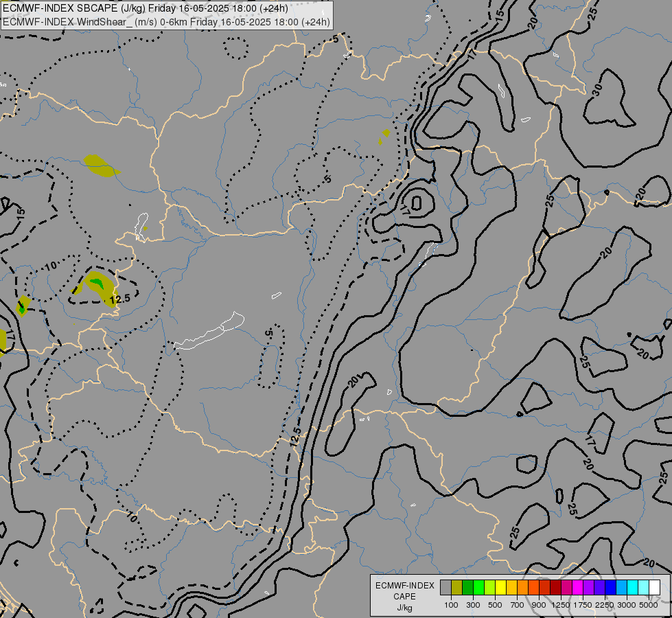This screenshot has width=672, height=618.
Task: Click the legend value '900'
Action: [539, 605]
